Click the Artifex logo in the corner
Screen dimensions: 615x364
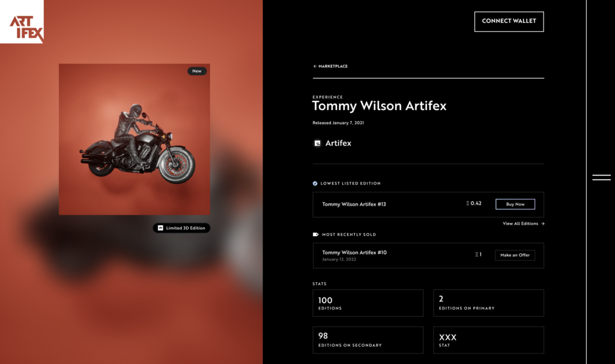pyautogui.click(x=22, y=22)
